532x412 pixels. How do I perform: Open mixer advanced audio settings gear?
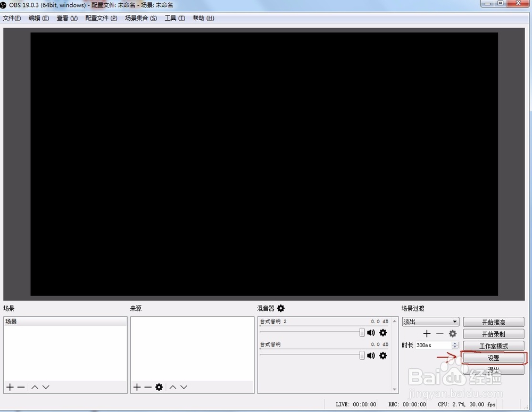280,308
